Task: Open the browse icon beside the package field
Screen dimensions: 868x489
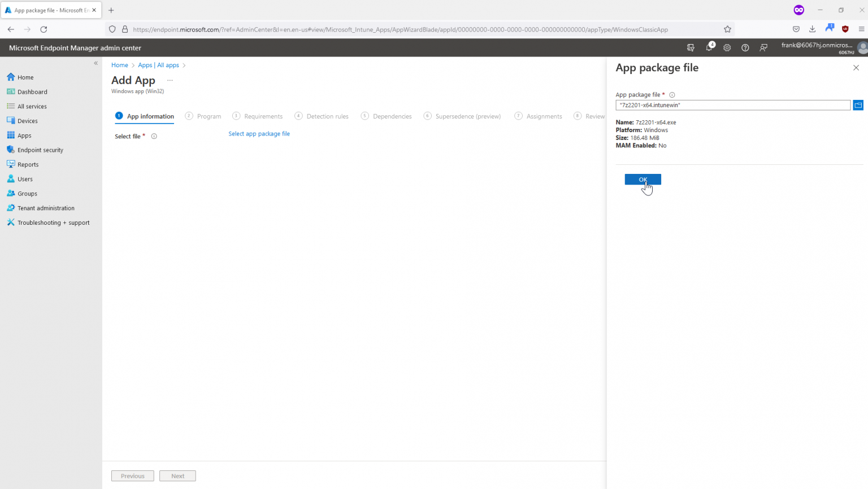Action: coord(858,105)
